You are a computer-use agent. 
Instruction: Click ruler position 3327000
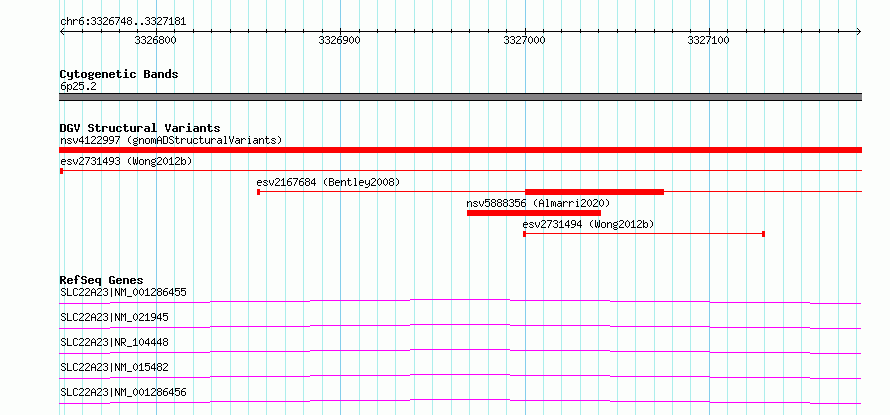click(x=524, y=41)
